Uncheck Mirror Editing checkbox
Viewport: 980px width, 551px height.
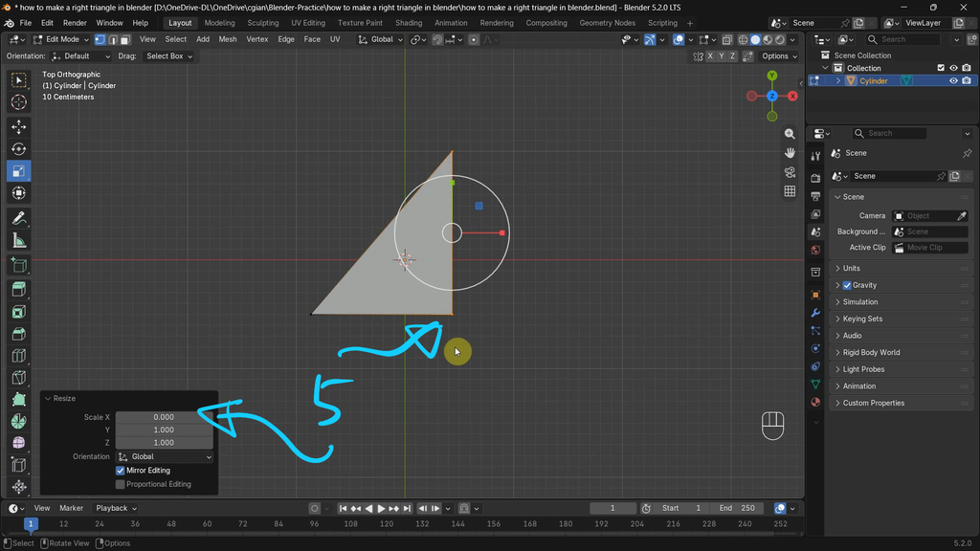[x=120, y=471]
